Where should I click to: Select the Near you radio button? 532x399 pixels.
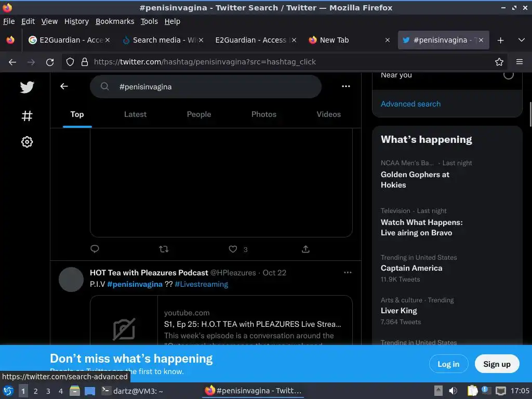point(508,74)
